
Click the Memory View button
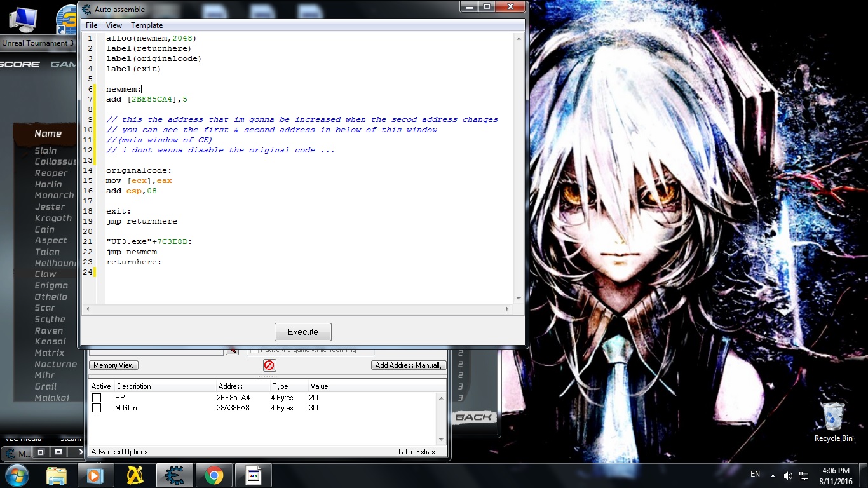click(x=114, y=365)
